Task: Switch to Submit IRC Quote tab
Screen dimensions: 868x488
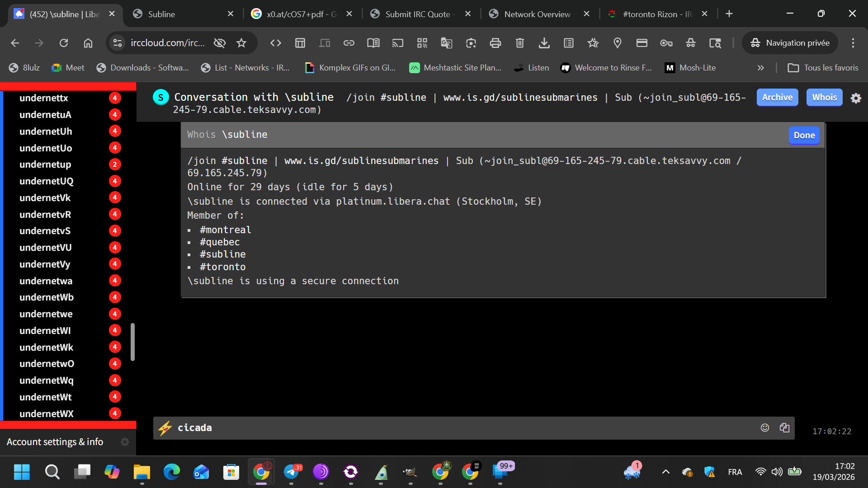Action: (417, 14)
